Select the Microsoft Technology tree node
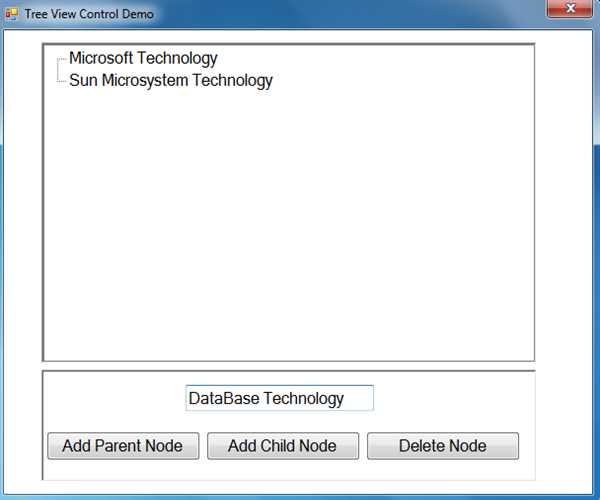 (x=143, y=58)
